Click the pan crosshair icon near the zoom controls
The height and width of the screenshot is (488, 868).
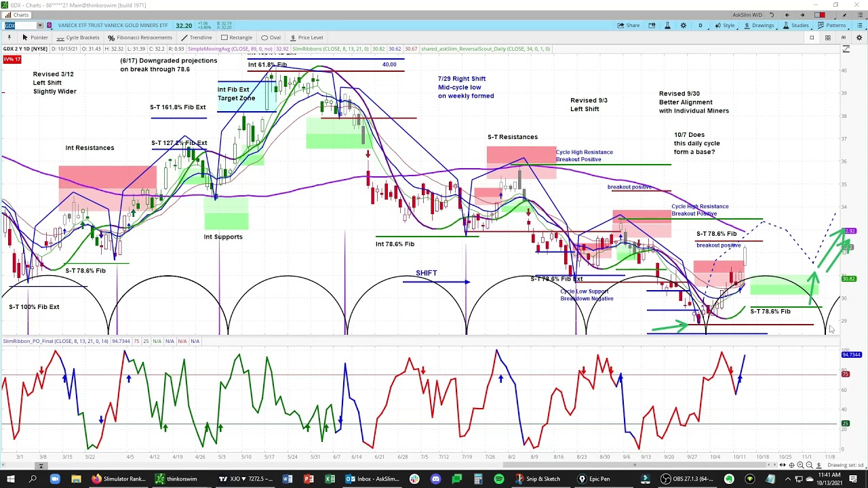[791, 465]
